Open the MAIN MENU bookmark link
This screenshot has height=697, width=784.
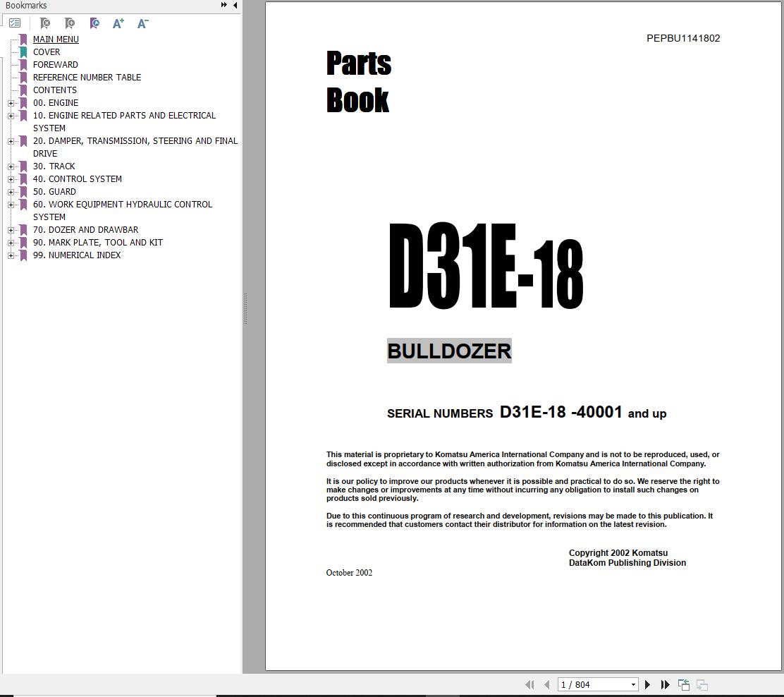point(56,39)
